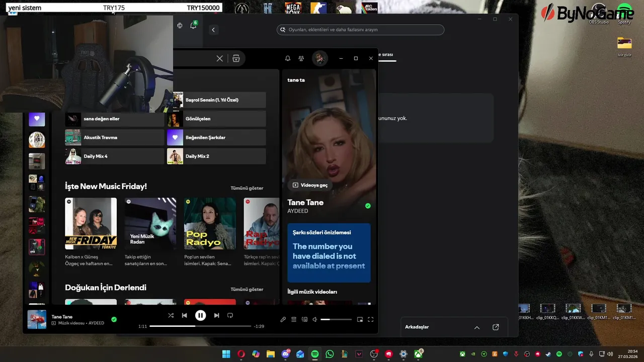Skip to next track in Spotify
Screen dimensions: 644x362
tap(216, 315)
